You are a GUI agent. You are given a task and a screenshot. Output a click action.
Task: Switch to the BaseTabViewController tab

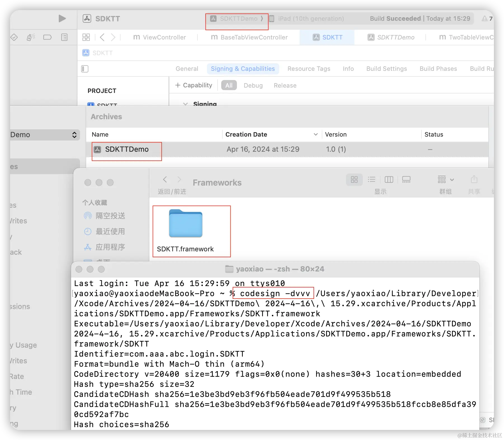[249, 37]
